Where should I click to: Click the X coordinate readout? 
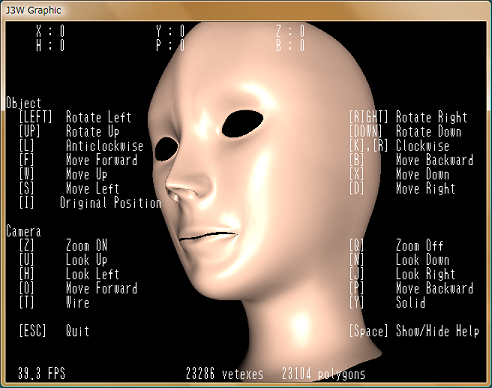pyautogui.click(x=50, y=32)
